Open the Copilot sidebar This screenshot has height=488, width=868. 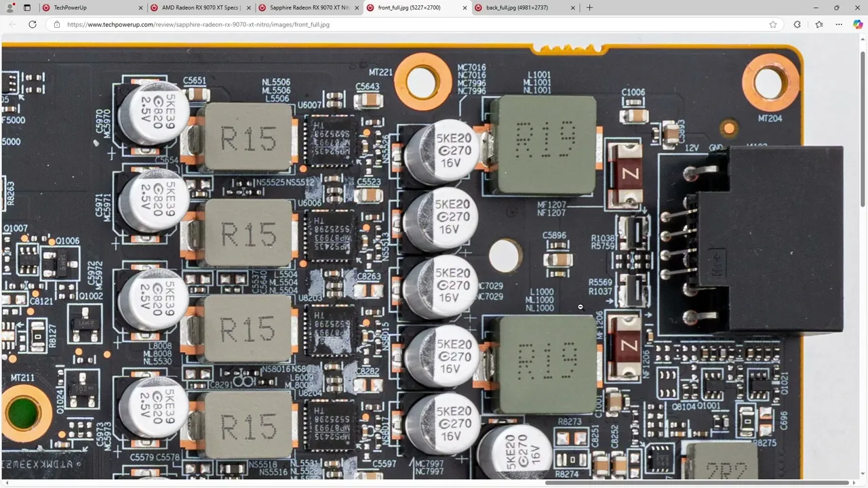858,24
